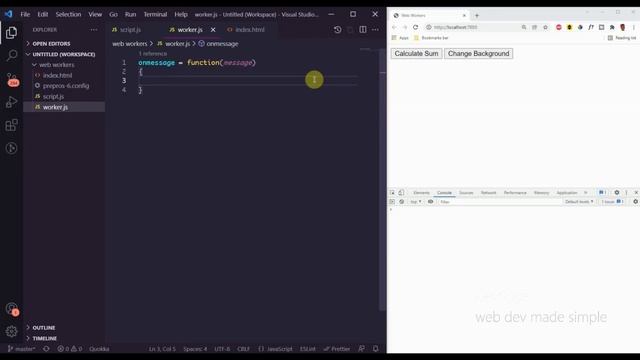Open the Terminal menu
Screen dimensions: 640x360
point(155,14)
